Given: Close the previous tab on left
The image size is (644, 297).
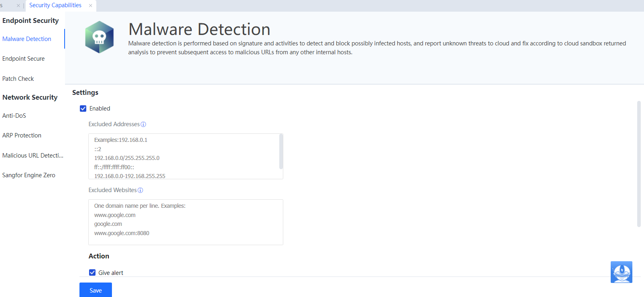Looking at the screenshot, I should pos(18,6).
